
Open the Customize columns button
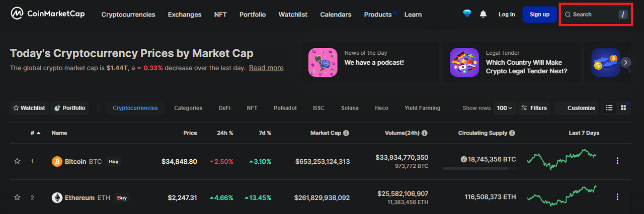pos(577,108)
